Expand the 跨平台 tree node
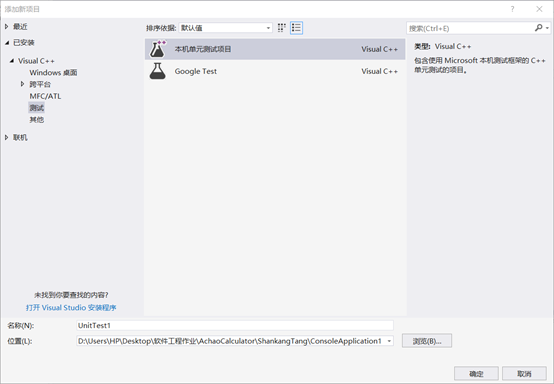 pos(22,84)
